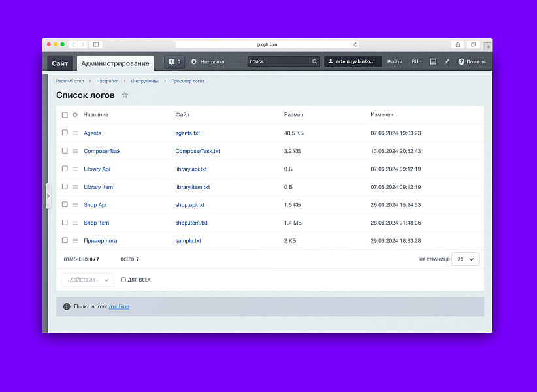537x392 pixels.
Task: Click the Выйти logout button
Action: [395, 62]
